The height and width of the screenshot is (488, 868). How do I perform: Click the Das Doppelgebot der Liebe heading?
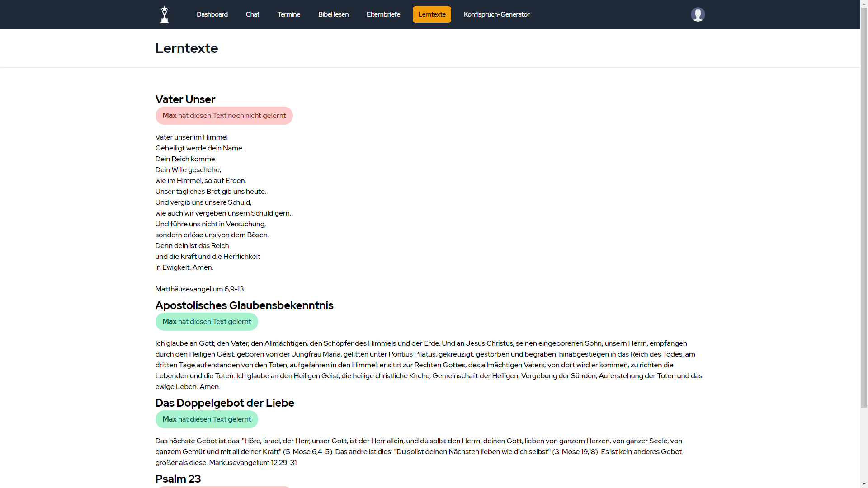pos(225,403)
